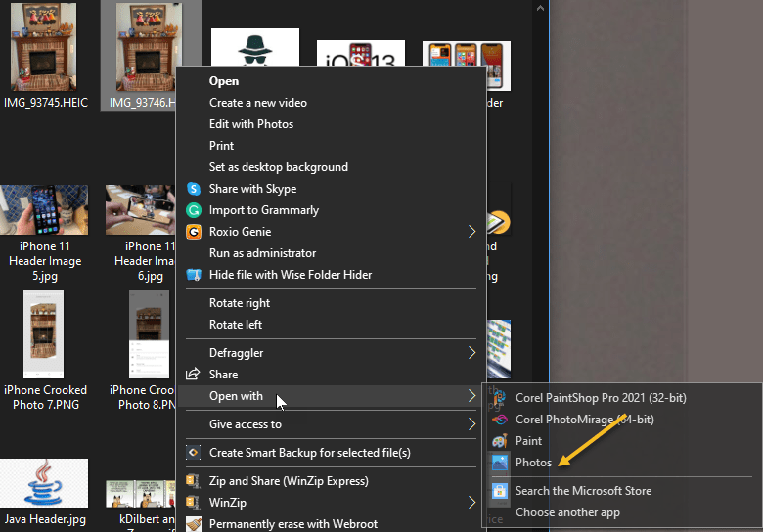Click the Roxio Genie icon
Viewport: 763px width, 532px height.
[x=193, y=232]
